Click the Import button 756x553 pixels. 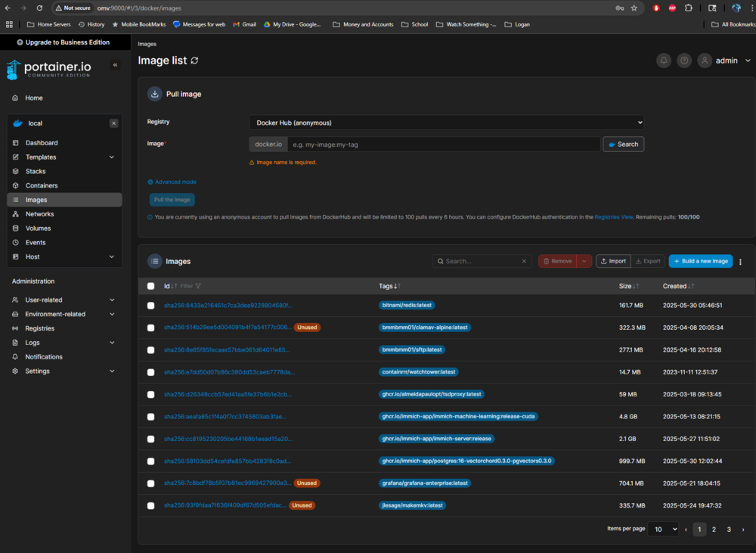point(613,261)
